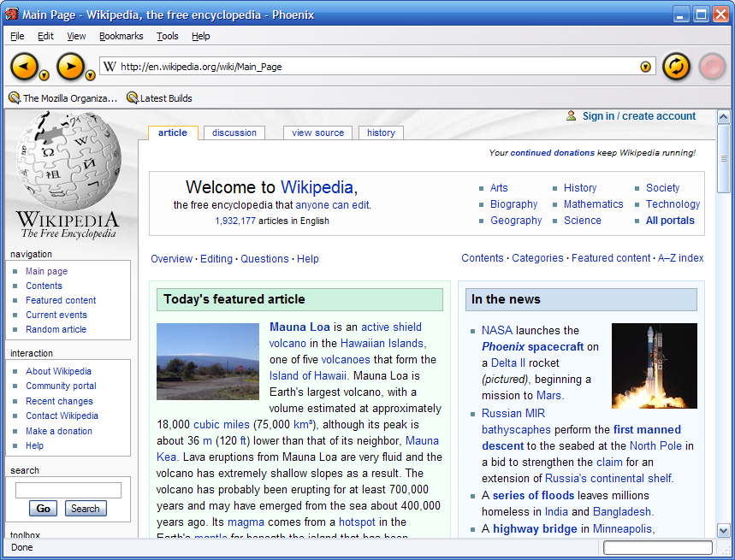Open the View menu
The image size is (735, 560).
click(76, 36)
